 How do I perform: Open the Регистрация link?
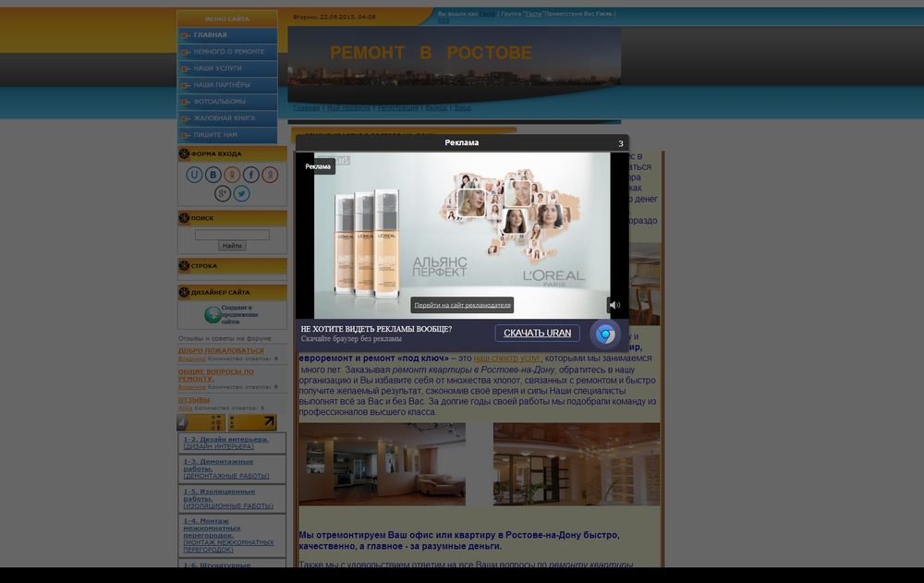397,108
